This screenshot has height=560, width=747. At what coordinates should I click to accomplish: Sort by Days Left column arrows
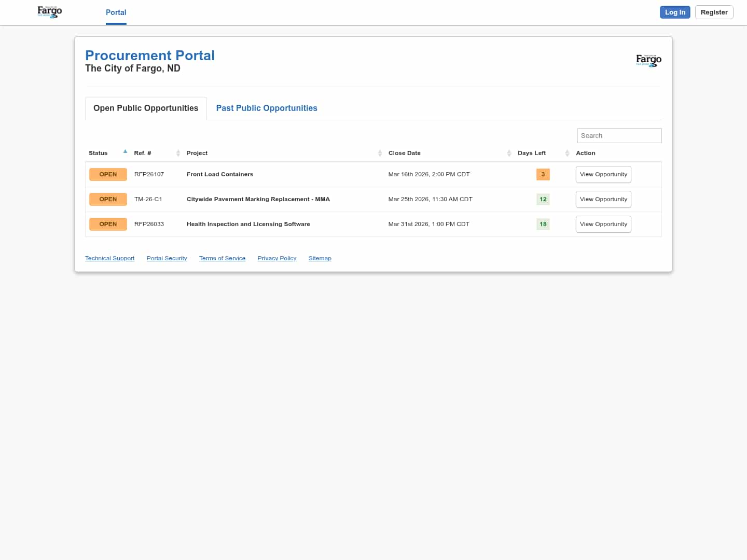coord(567,153)
